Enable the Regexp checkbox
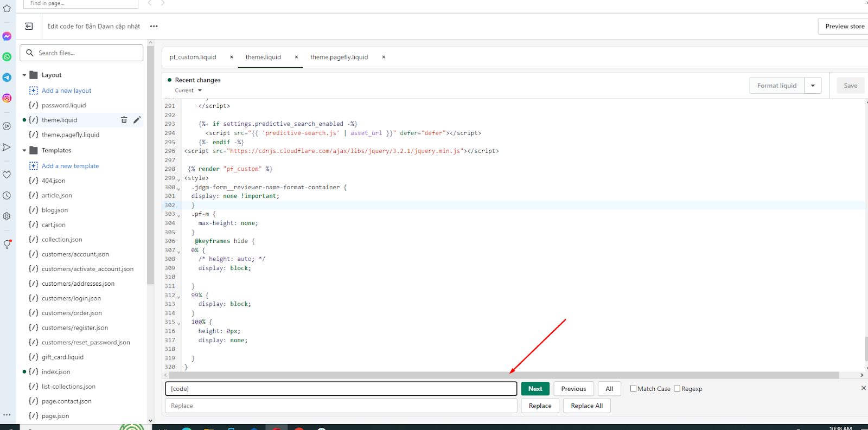 click(x=677, y=389)
